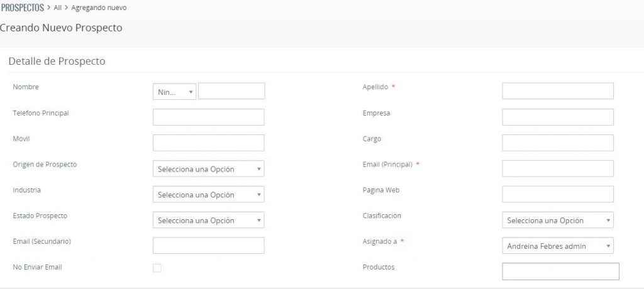Expand the Origen de Prospecto dropdown

click(x=208, y=169)
